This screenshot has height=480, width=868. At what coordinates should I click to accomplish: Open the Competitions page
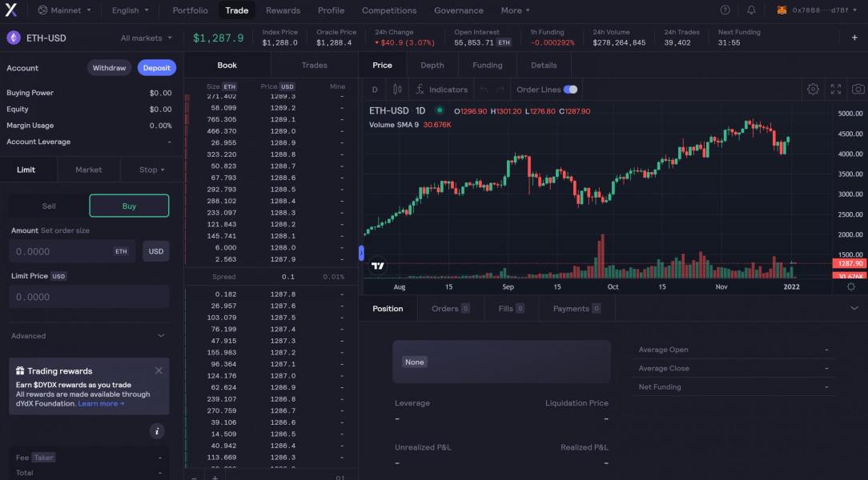point(389,10)
